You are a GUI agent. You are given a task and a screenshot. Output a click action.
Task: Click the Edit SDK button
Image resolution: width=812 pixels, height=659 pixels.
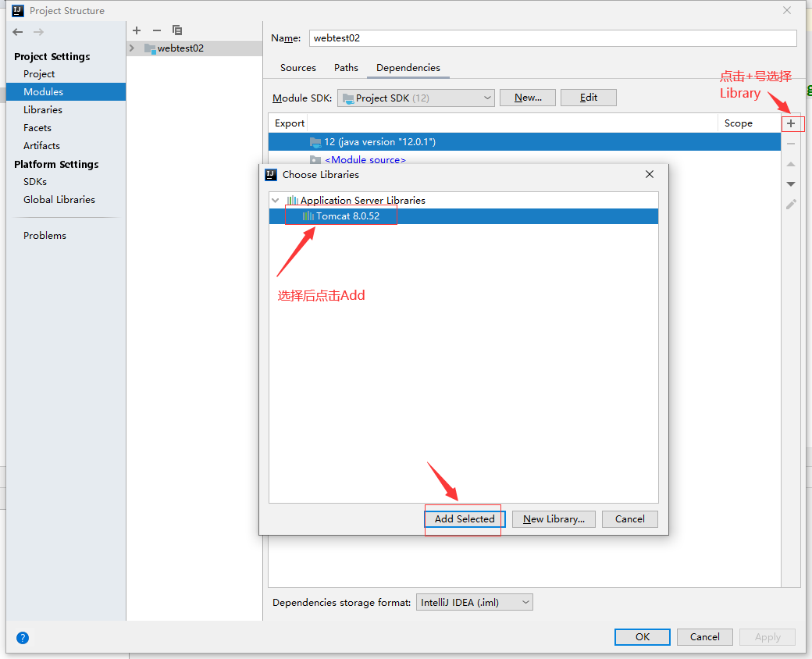(588, 98)
